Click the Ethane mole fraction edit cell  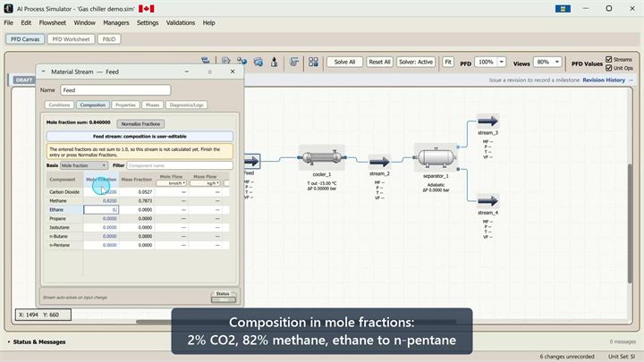(101, 210)
